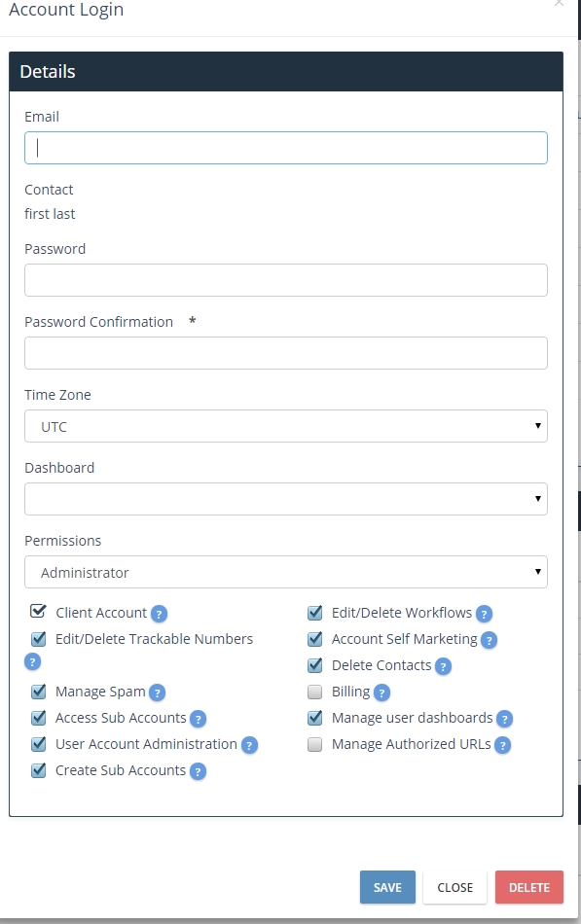Show help for Account Self Marketing

[489, 640]
